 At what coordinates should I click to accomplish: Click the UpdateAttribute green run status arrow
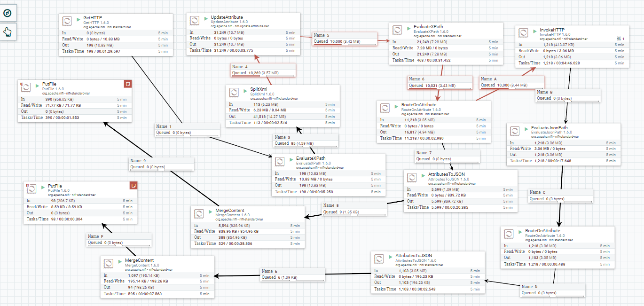[205, 19]
